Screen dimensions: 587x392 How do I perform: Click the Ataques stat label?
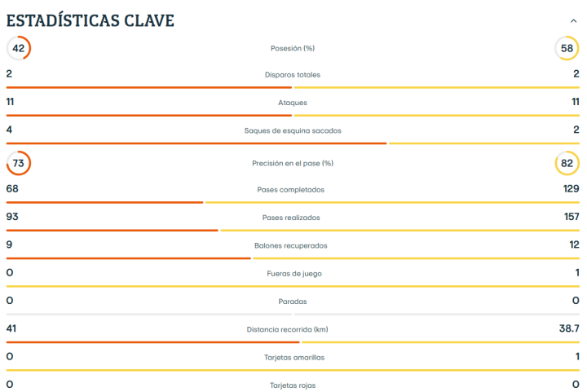point(293,103)
